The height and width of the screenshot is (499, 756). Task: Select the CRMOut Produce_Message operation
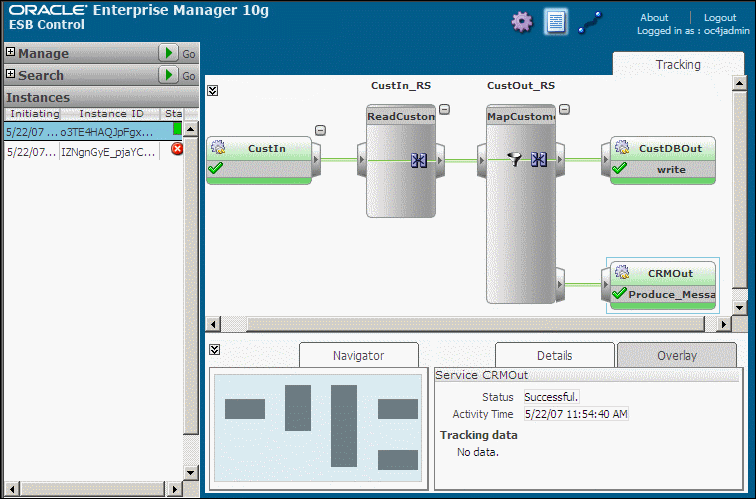coord(671,295)
